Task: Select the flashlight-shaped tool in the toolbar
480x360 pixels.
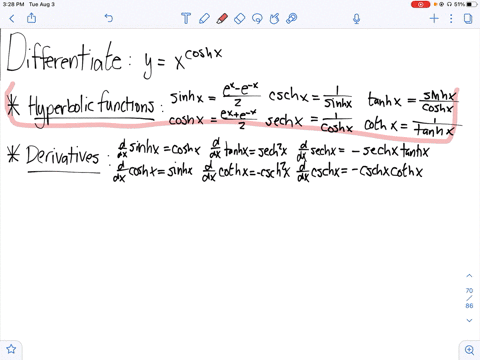Action: 292,18
